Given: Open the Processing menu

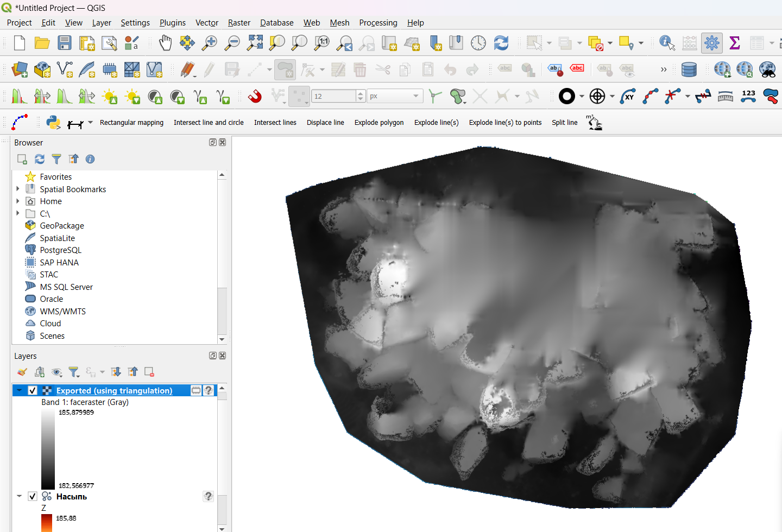Looking at the screenshot, I should pos(378,23).
